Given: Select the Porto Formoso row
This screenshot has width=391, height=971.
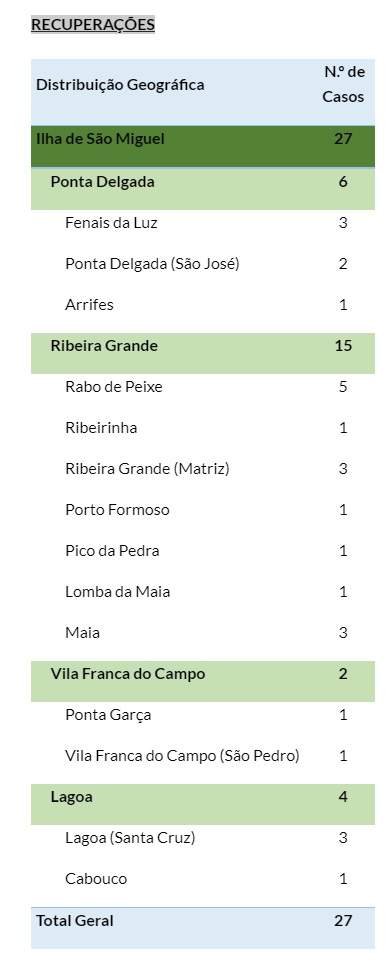Looking at the screenshot, I should pos(203,510).
